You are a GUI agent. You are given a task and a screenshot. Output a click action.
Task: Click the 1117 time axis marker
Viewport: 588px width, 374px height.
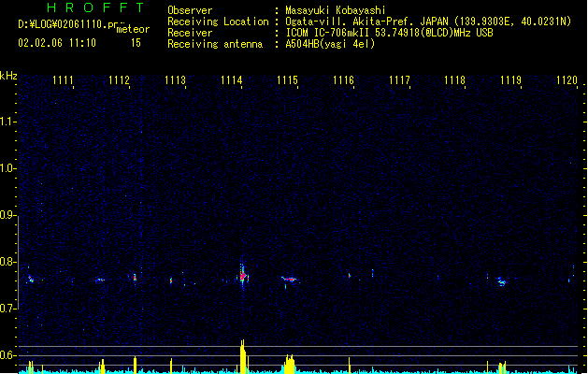[x=399, y=80]
